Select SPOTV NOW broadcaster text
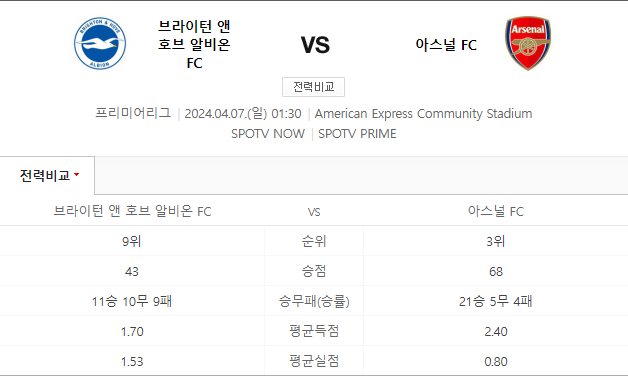Image resolution: width=628 pixels, height=376 pixels. point(268,134)
